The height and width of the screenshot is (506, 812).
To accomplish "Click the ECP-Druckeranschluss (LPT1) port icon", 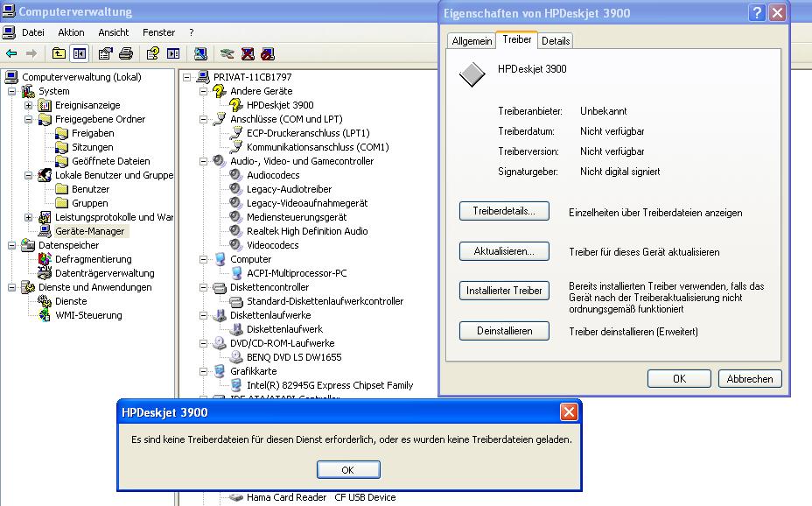I will pos(236,133).
